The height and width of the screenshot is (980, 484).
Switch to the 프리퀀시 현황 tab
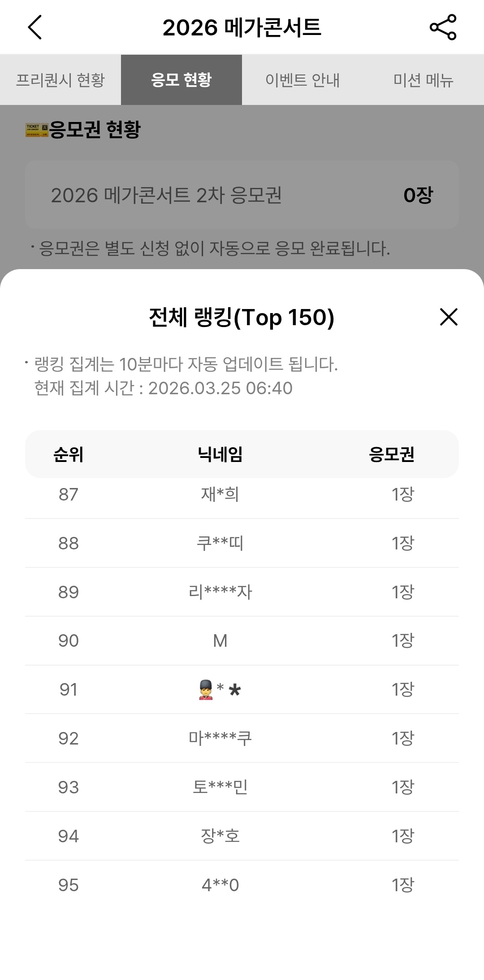pos(60,80)
